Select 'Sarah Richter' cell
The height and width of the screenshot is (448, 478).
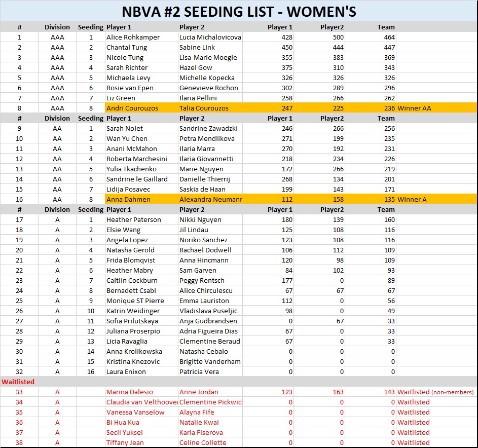pyautogui.click(x=141, y=67)
